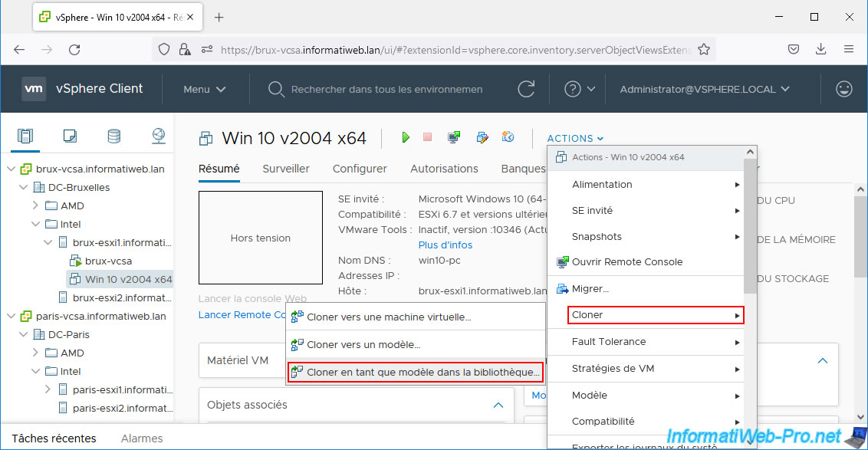Click the browser reload button
The height and width of the screenshot is (450, 868).
point(74,50)
